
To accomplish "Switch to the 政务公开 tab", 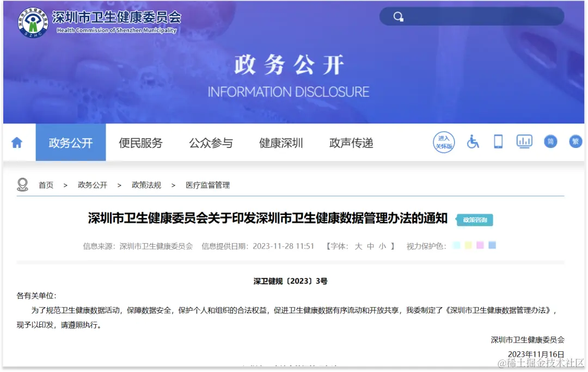I will 71,142.
